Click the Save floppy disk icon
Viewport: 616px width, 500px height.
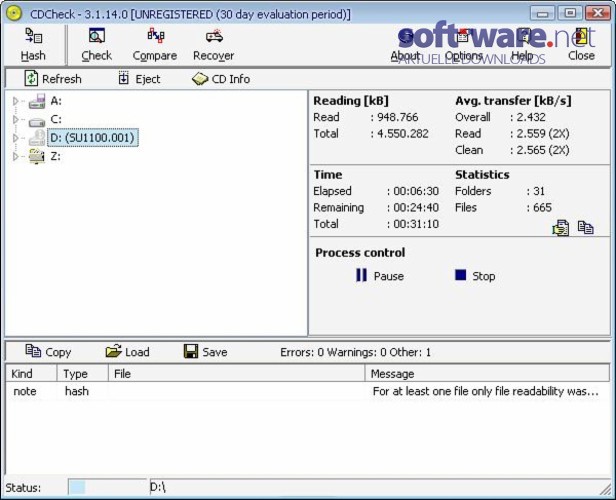pyautogui.click(x=191, y=351)
